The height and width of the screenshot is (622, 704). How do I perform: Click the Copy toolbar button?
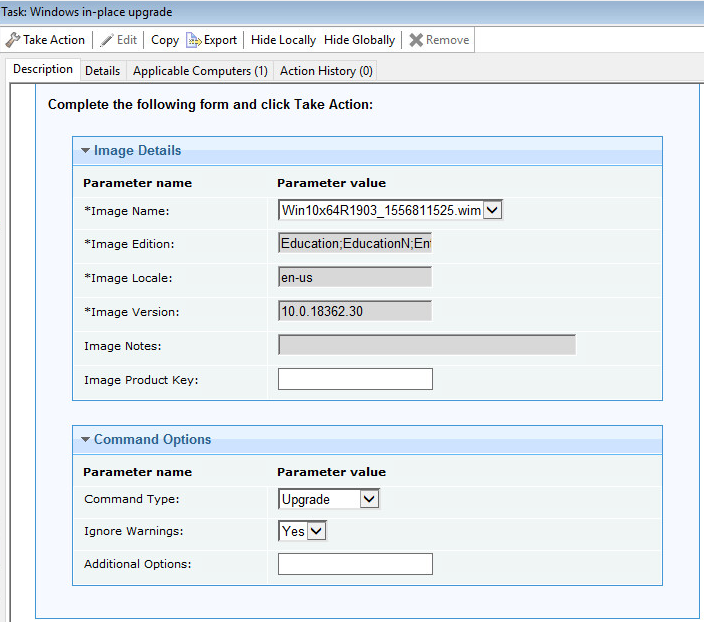(x=165, y=40)
